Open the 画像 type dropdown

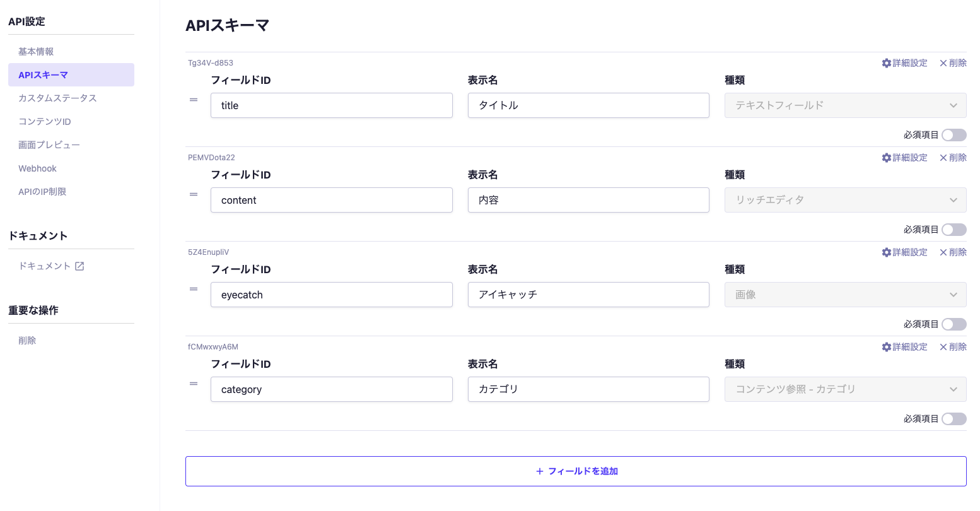click(845, 295)
